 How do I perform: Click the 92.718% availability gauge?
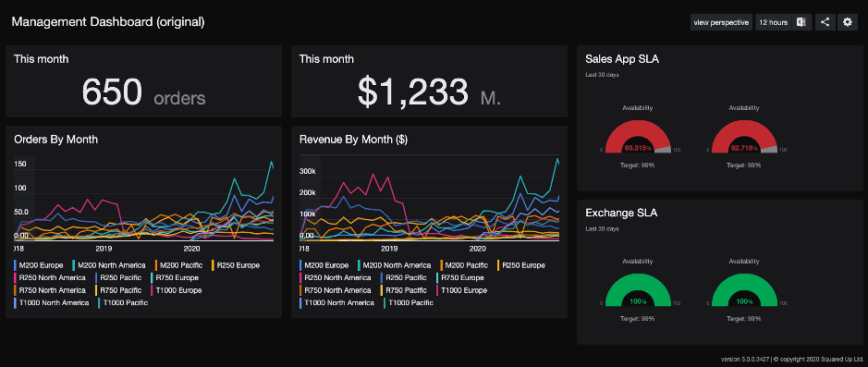(744, 138)
